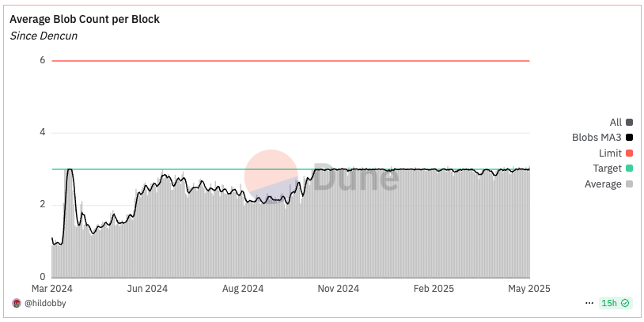Open the @hildobby author profile link

(45, 304)
